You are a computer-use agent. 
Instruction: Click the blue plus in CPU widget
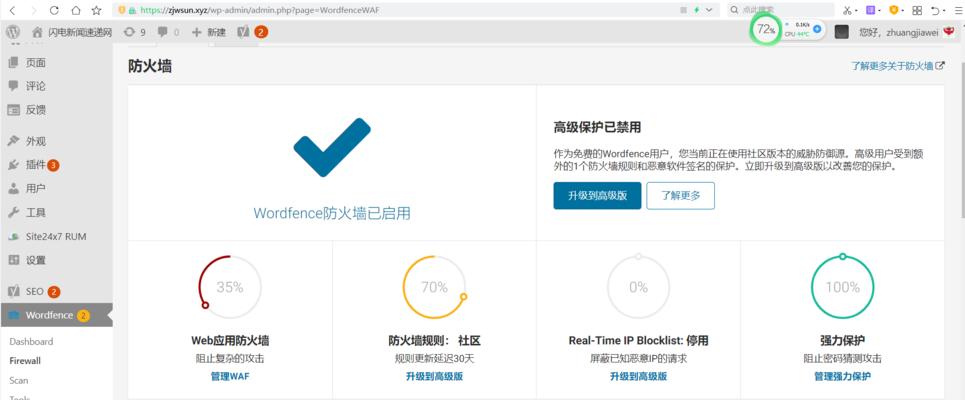tap(817, 28)
